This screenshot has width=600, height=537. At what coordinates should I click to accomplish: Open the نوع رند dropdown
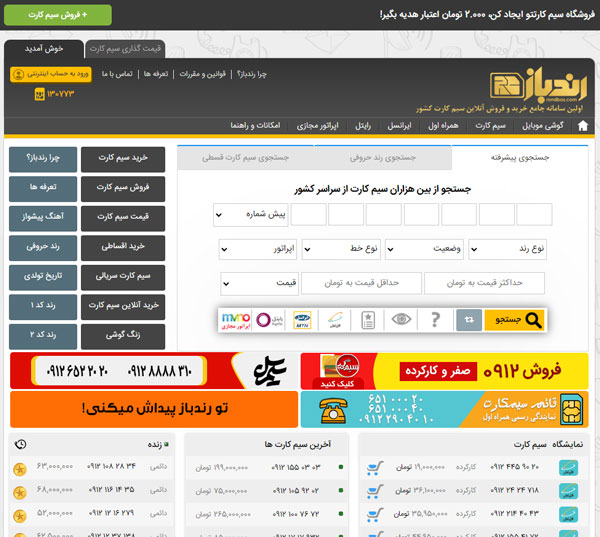click(x=508, y=249)
